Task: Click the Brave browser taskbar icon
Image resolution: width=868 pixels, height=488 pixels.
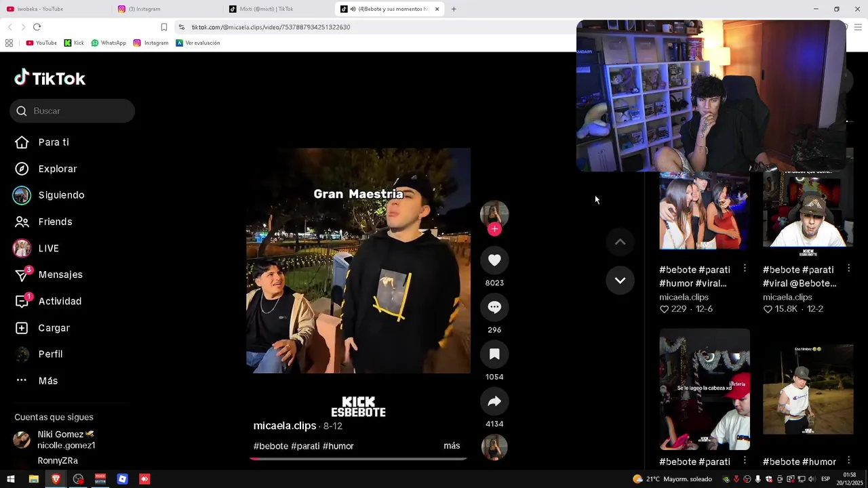Action: pyautogui.click(x=56, y=479)
